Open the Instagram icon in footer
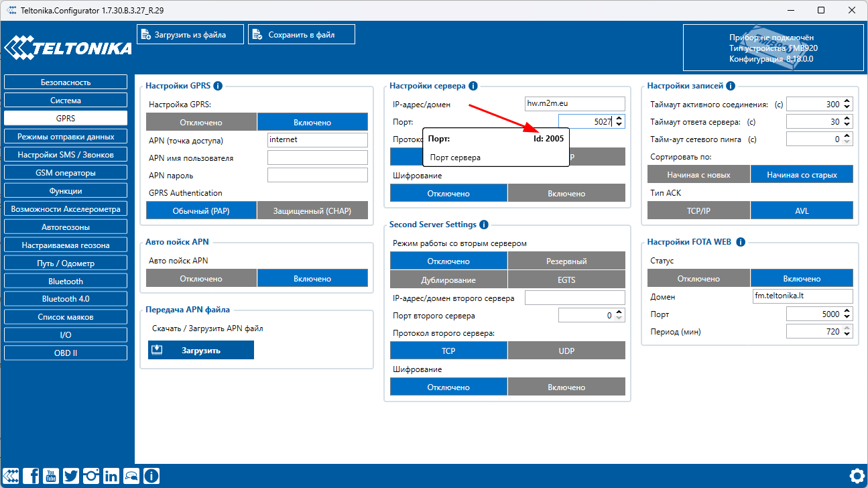The height and width of the screenshot is (488, 868). pyautogui.click(x=91, y=476)
